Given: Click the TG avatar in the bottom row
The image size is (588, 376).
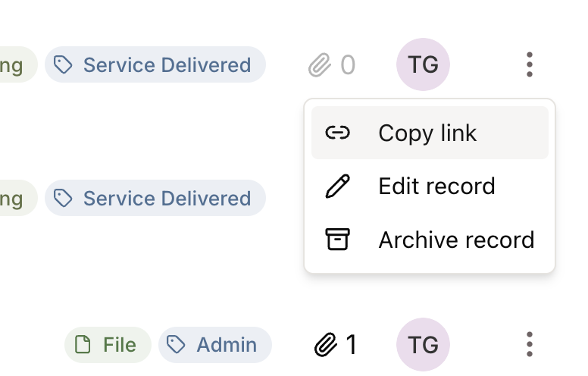Looking at the screenshot, I should (x=423, y=344).
